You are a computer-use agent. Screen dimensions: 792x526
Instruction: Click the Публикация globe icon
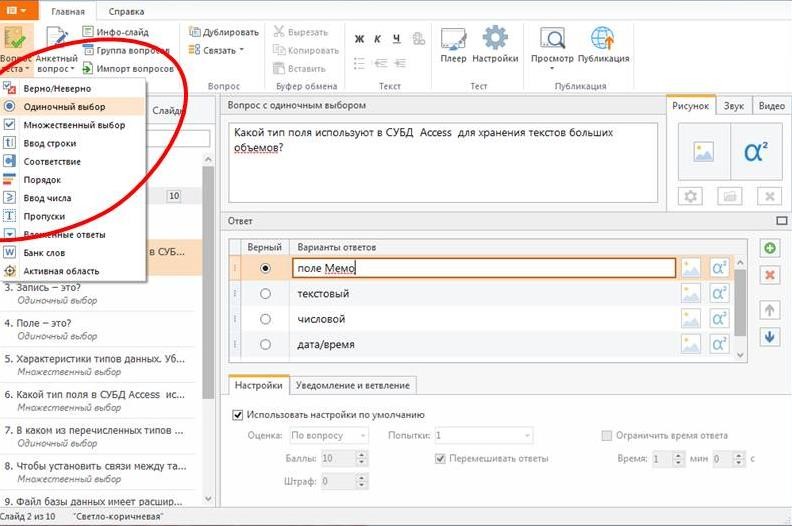click(x=603, y=38)
